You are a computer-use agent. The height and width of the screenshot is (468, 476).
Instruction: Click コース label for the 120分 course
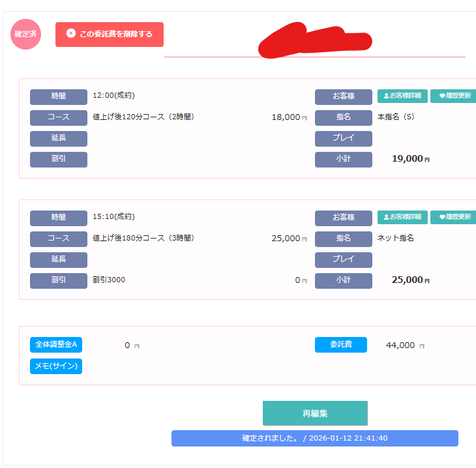pyautogui.click(x=59, y=118)
